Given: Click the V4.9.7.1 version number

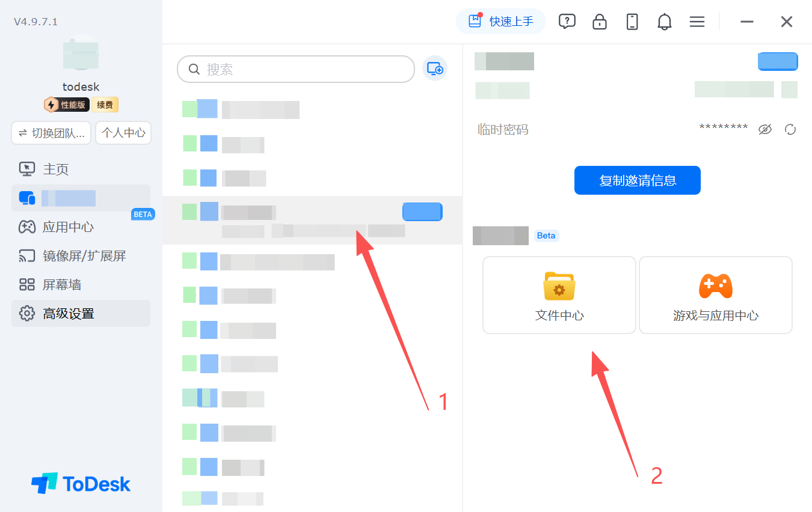Looking at the screenshot, I should click(x=36, y=22).
